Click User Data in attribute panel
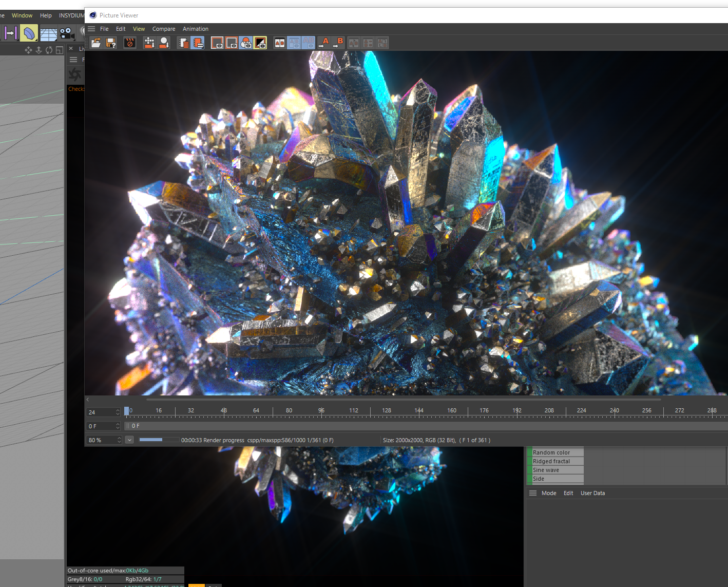The height and width of the screenshot is (587, 728). point(592,493)
